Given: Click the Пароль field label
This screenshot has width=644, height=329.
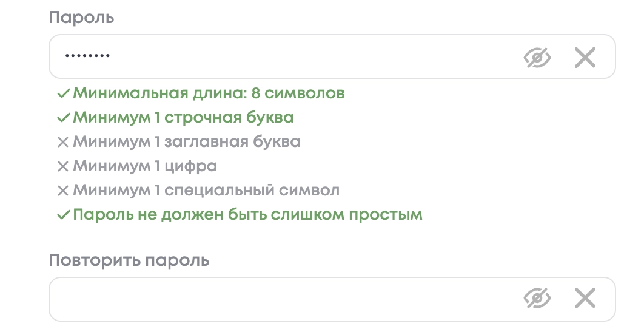Looking at the screenshot, I should pos(81,18).
